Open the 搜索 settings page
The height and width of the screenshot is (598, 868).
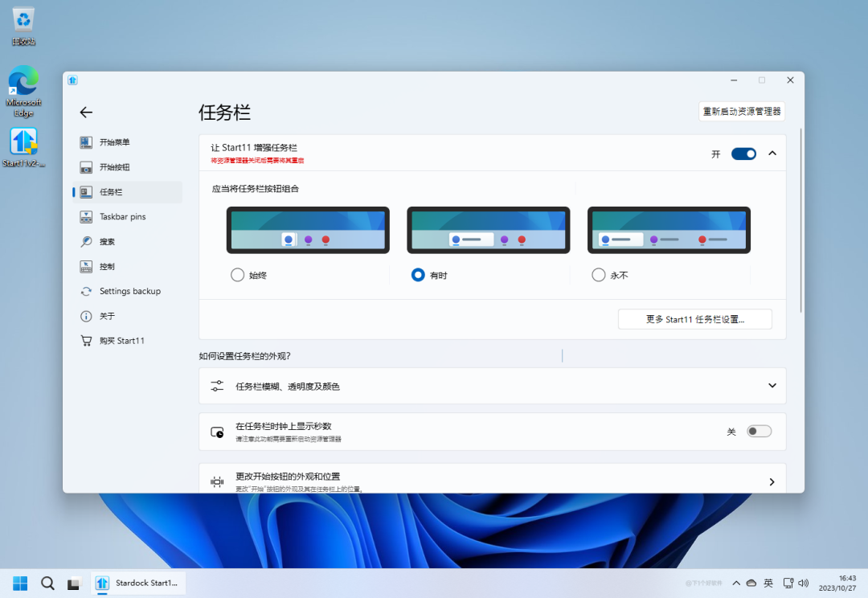(127, 241)
